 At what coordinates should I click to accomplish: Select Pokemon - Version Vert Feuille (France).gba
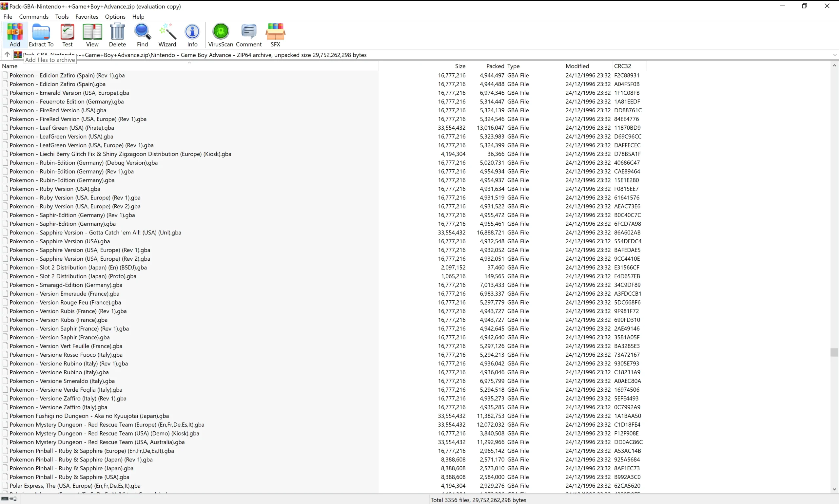[66, 346]
